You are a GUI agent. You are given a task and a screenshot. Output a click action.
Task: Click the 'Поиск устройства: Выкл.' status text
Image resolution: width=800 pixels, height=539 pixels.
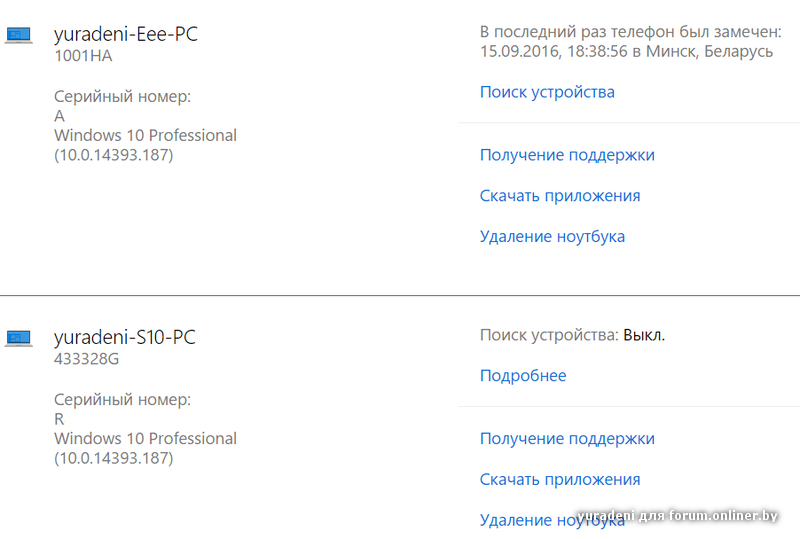click(572, 335)
